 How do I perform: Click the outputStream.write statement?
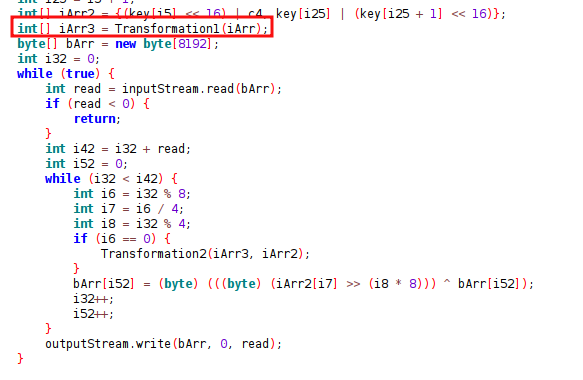(163, 344)
